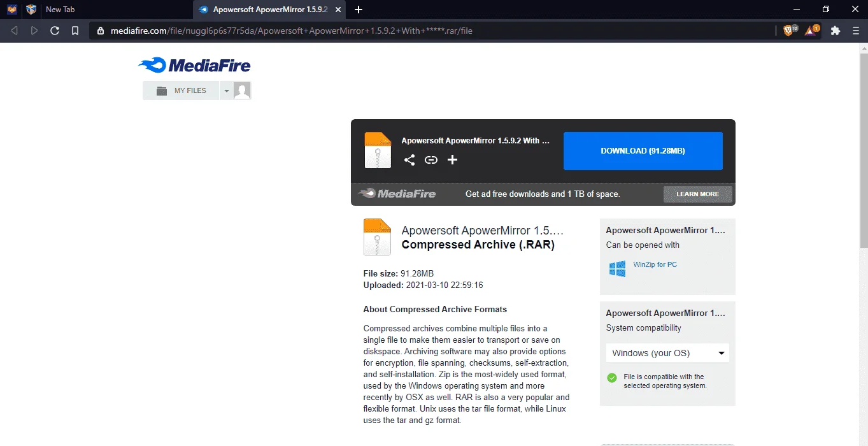The image size is (868, 446).
Task: Click the WinZip for PC link
Action: point(655,264)
